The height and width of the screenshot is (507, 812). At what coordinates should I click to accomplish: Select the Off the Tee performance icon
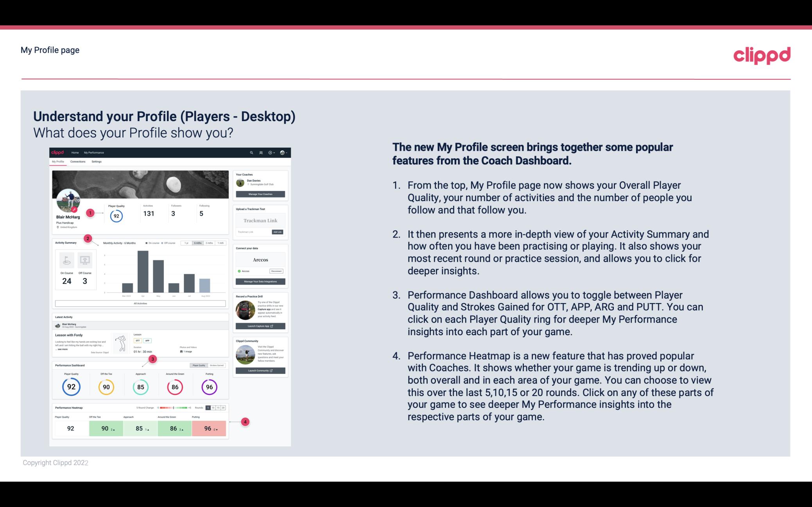[x=106, y=387]
